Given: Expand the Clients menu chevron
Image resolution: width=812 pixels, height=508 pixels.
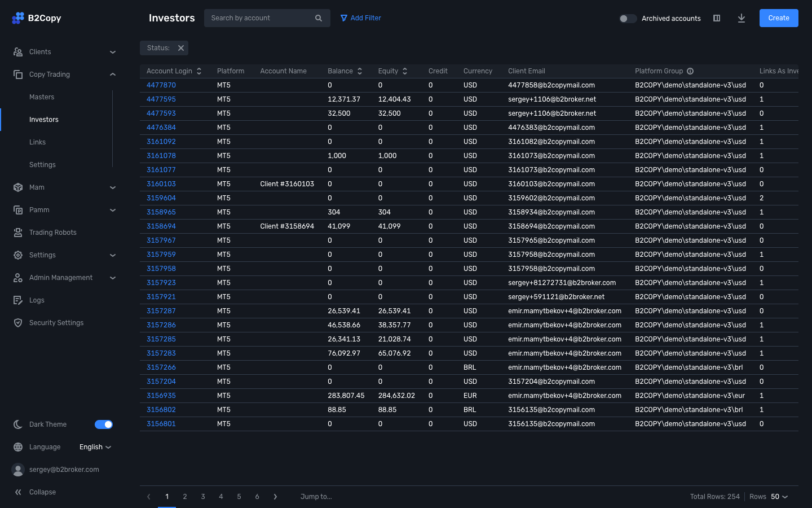Looking at the screenshot, I should (113, 52).
